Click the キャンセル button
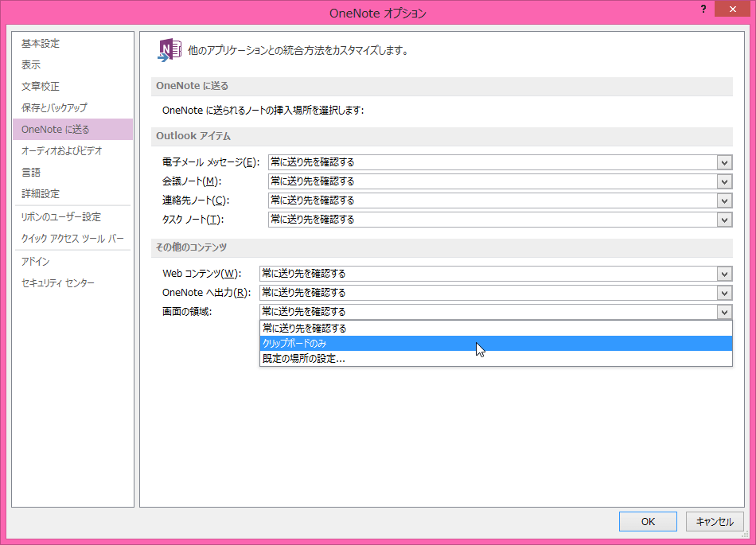 715,521
